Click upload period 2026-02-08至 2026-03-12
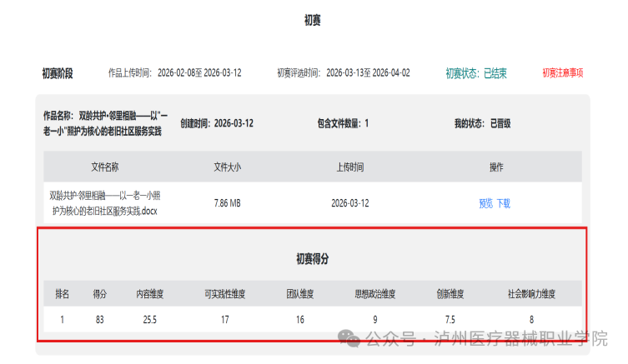This screenshot has height=364, width=628. click(x=199, y=72)
